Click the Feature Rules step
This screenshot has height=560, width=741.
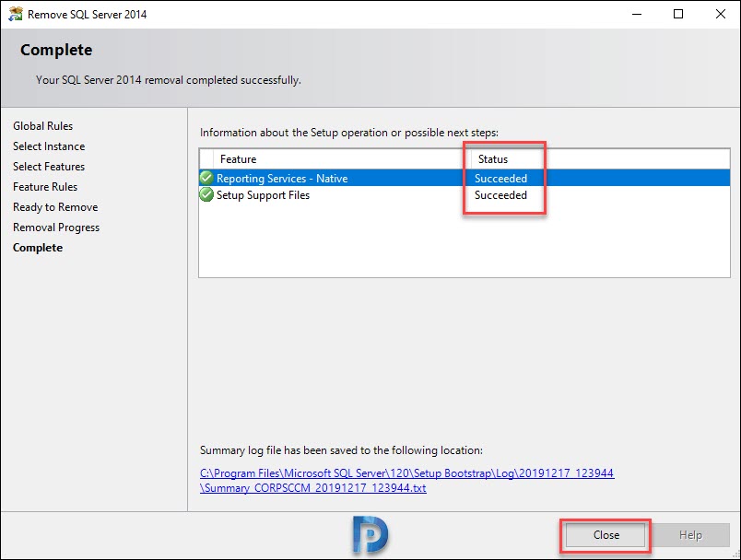[x=45, y=187]
